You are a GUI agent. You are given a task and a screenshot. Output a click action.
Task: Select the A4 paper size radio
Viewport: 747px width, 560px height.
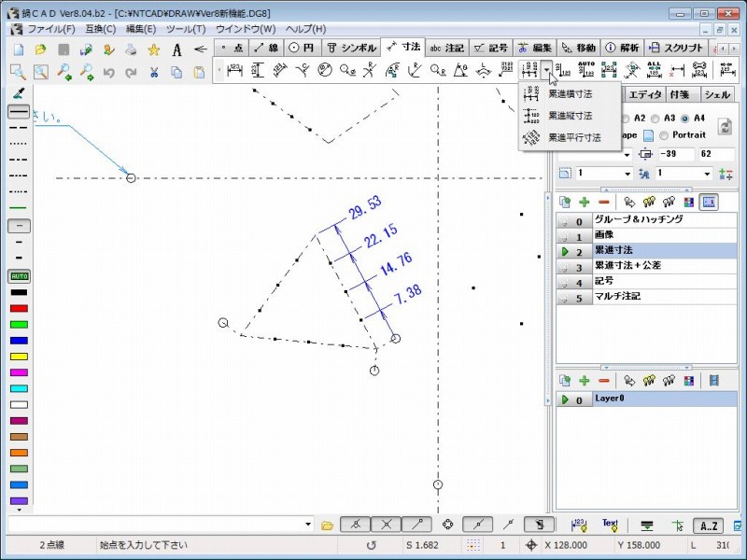point(685,119)
